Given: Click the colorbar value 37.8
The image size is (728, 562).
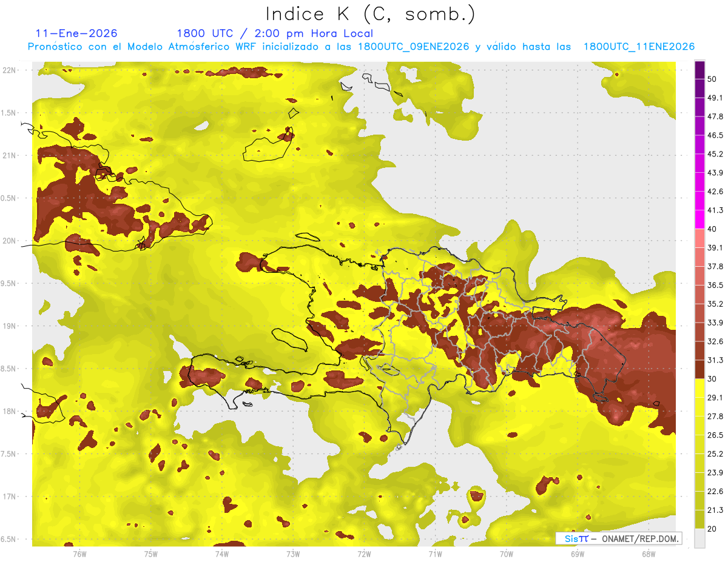Looking at the screenshot, I should [715, 267].
